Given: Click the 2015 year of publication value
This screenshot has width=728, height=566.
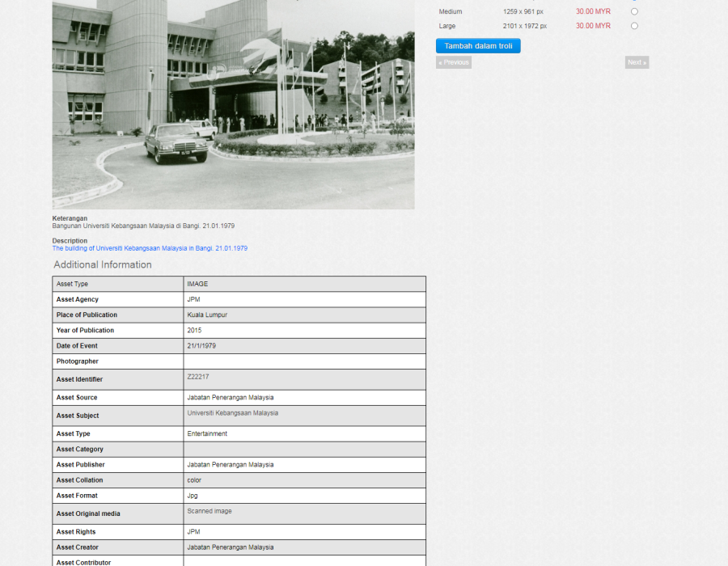Looking at the screenshot, I should 194,331.
